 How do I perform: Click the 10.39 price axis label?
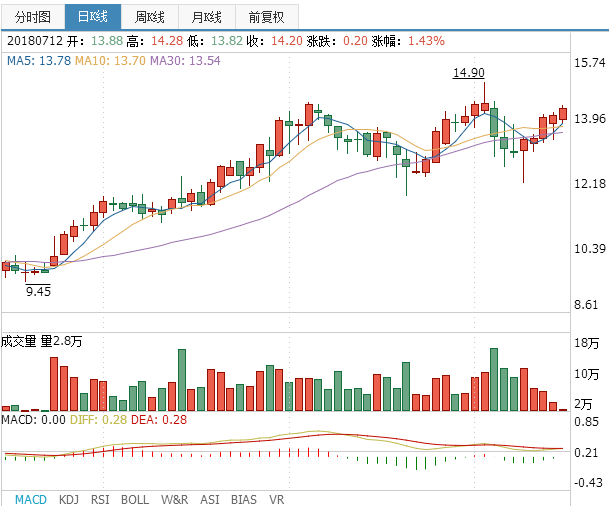590,249
